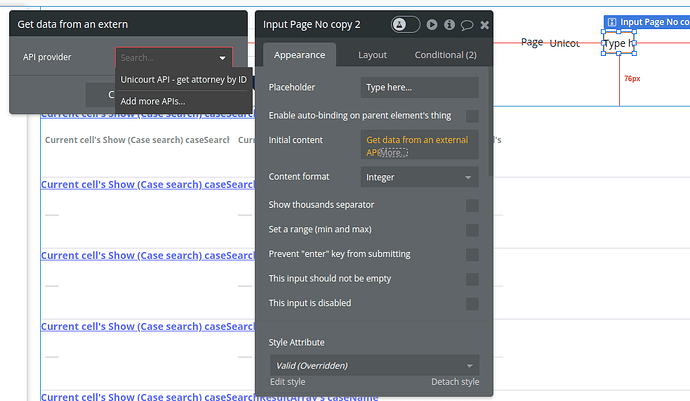Toggle the experimental flask switch in header
Image resolution: width=690 pixels, height=401 pixels.
pos(405,24)
